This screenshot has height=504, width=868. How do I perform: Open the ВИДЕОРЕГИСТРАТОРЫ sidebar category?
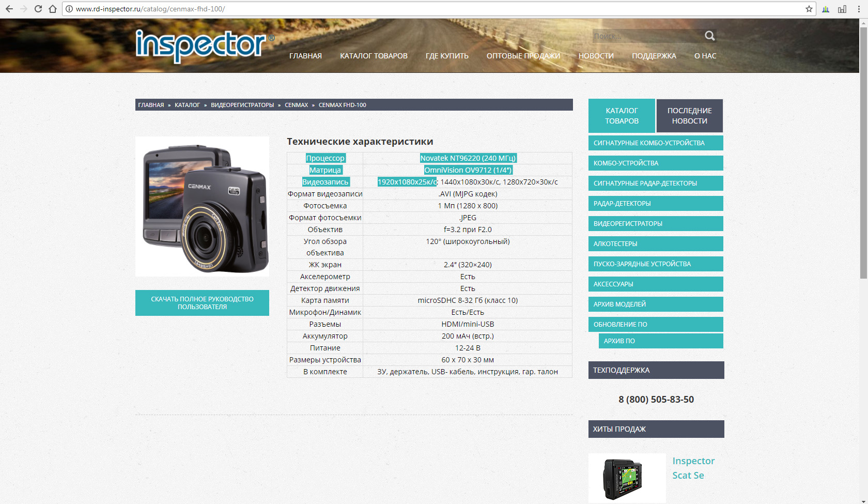pos(655,224)
